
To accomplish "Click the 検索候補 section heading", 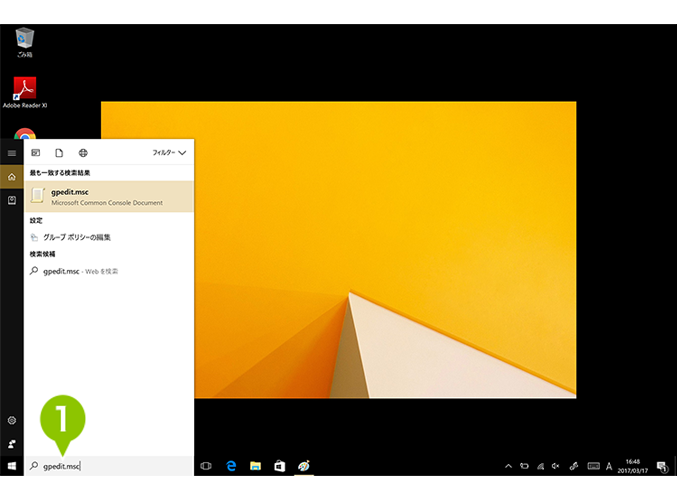I will coord(42,254).
